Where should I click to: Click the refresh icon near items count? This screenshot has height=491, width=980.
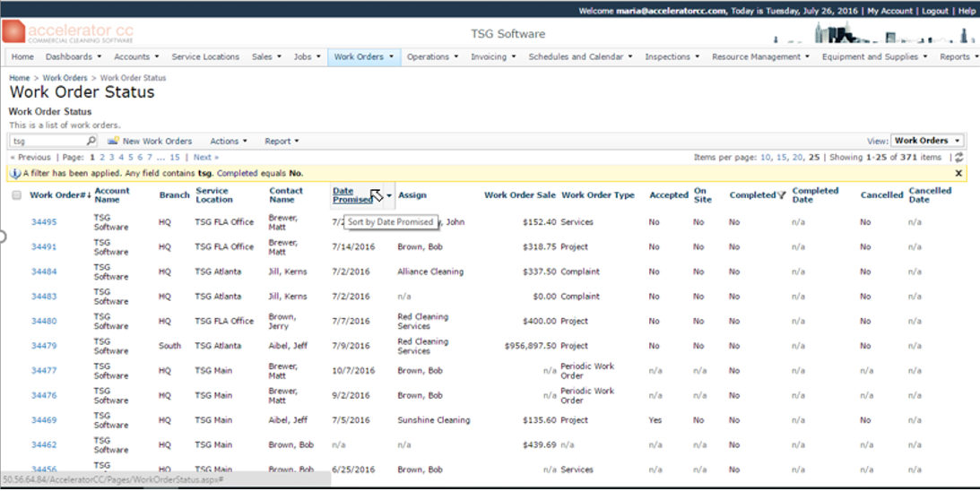[958, 158]
